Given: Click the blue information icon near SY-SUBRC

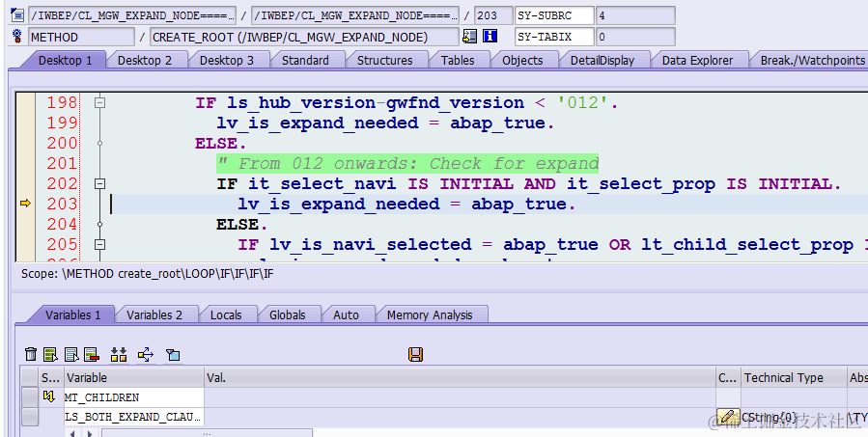Looking at the screenshot, I should pyautogui.click(x=490, y=37).
